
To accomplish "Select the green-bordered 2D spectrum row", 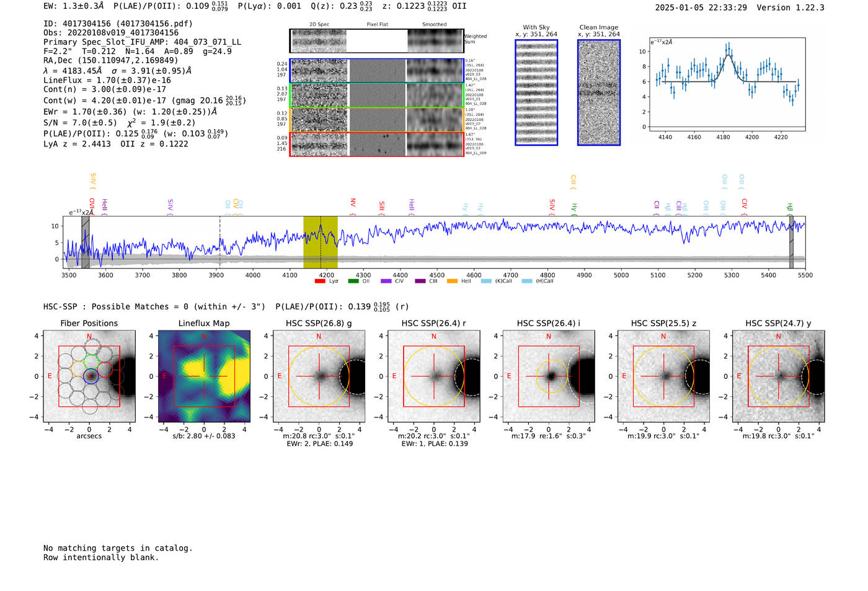I will [377, 96].
